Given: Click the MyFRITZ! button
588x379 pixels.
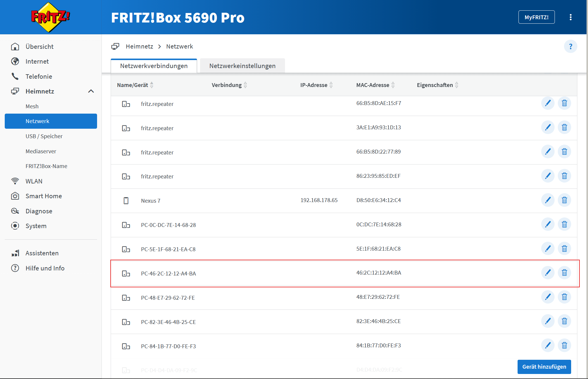Looking at the screenshot, I should (536, 17).
